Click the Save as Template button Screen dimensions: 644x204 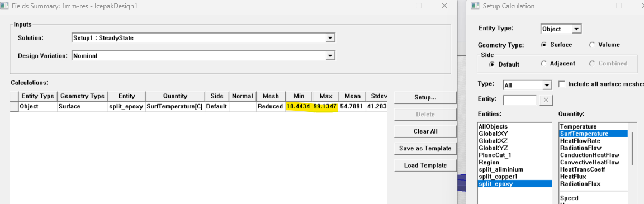pos(425,149)
